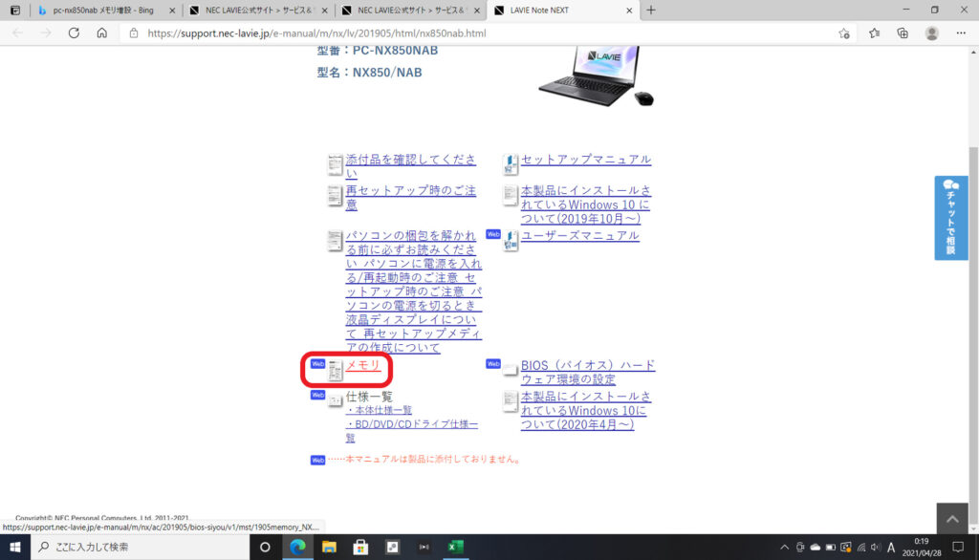Screen dimensions: 979x560
Task: Open Microsoft Store from the taskbar
Action: [x=360, y=547]
